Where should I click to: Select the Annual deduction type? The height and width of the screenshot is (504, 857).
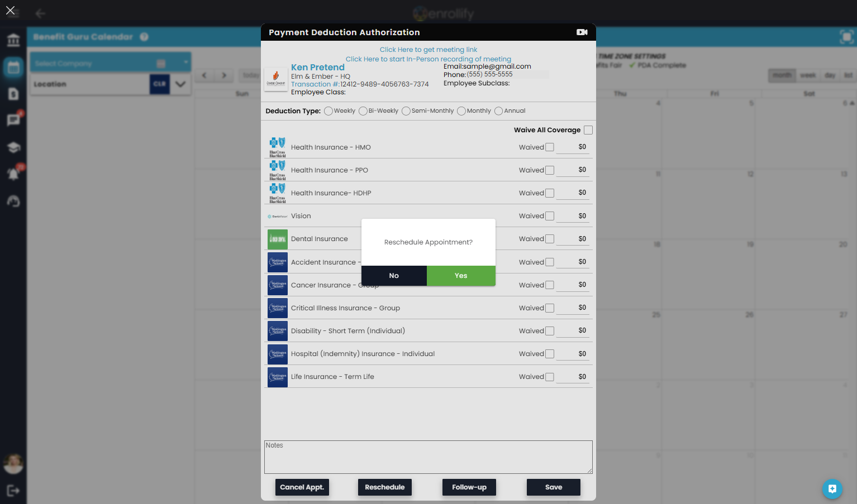click(x=499, y=111)
